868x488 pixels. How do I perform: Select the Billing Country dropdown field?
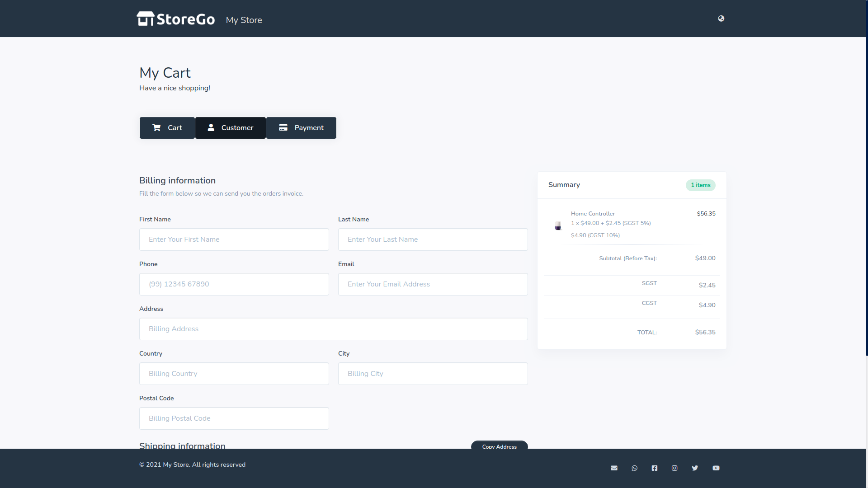click(x=234, y=374)
